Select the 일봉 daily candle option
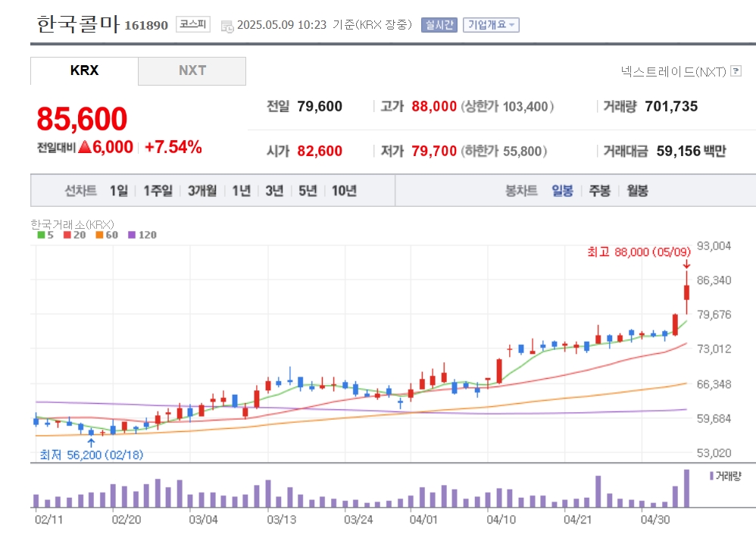Screen dimensions: 756x541 pos(562,191)
